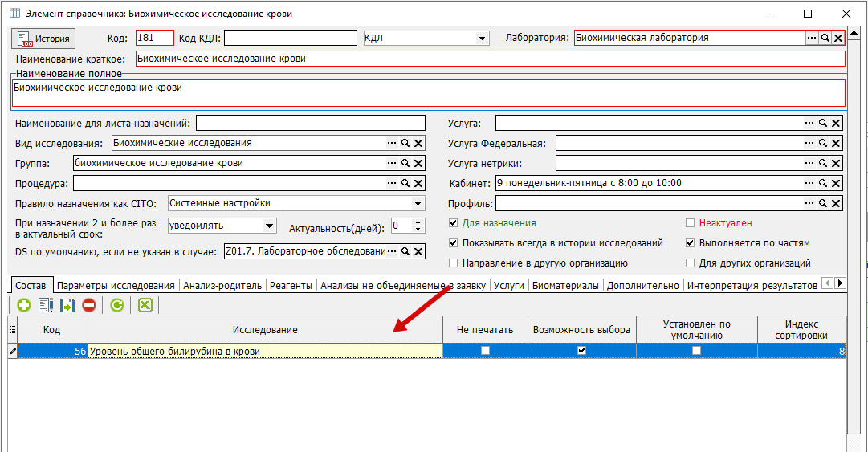
Task: Export table to Excel icon
Action: coord(145,305)
